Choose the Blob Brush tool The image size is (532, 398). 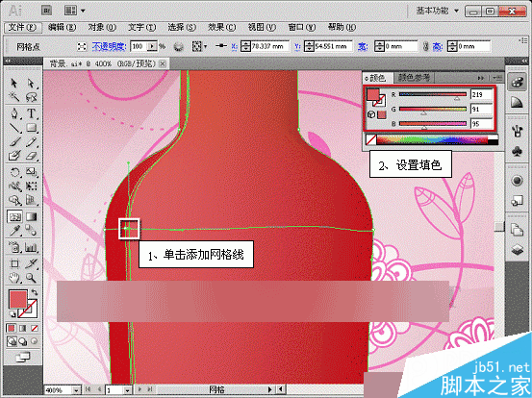point(14,156)
